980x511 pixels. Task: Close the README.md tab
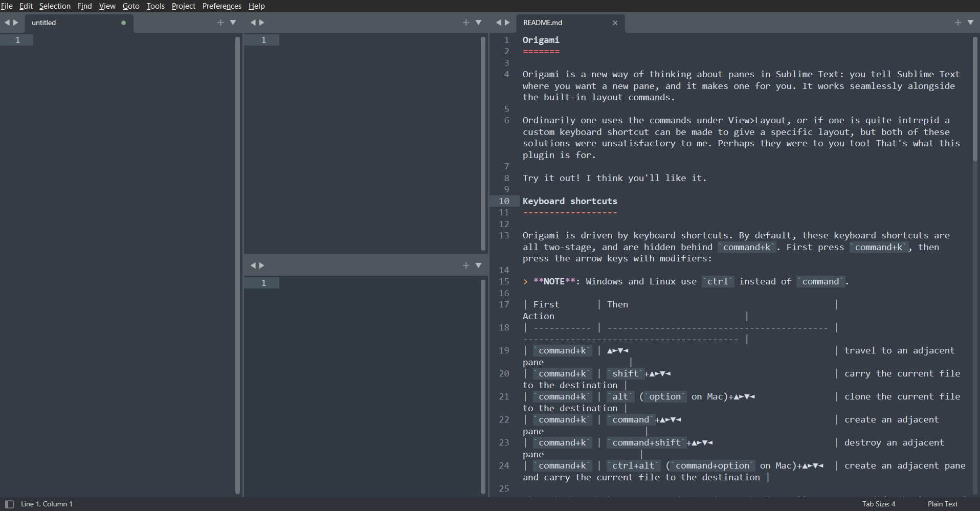tap(615, 23)
